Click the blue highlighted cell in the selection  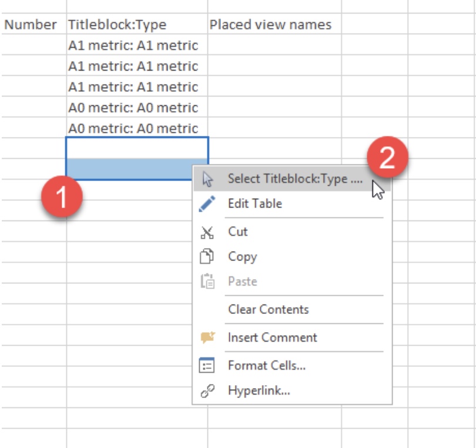[129, 169]
